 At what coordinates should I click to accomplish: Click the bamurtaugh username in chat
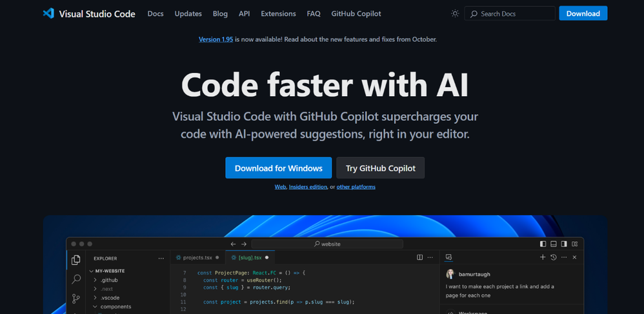tap(474, 274)
